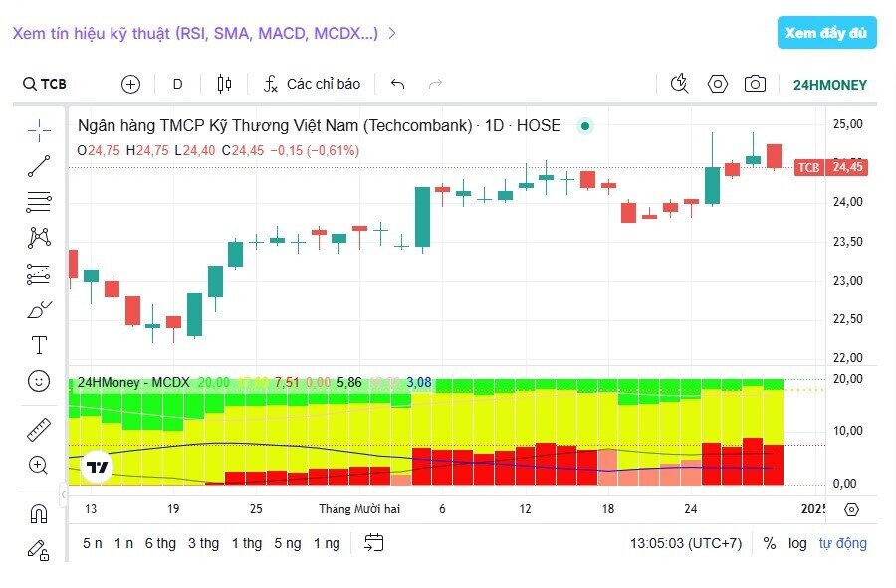Open the D interval selector
Viewport: 896px width, 588px height.
click(178, 84)
